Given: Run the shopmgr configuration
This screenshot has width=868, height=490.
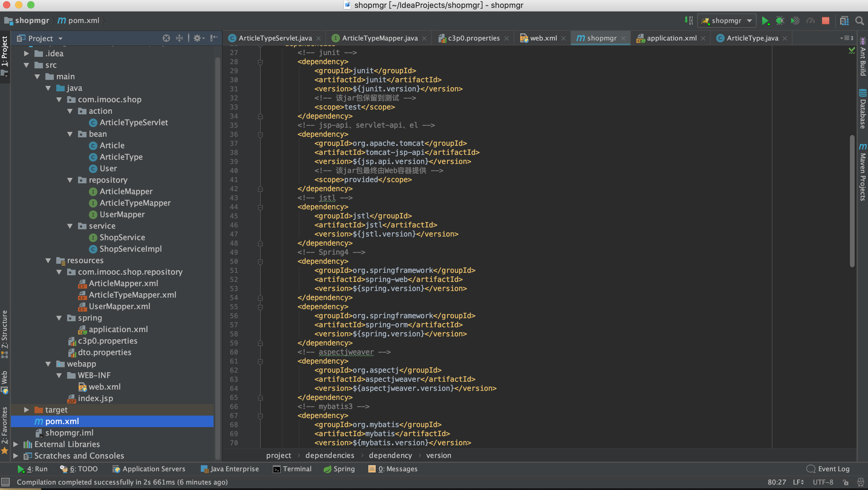Looking at the screenshot, I should [x=765, y=21].
